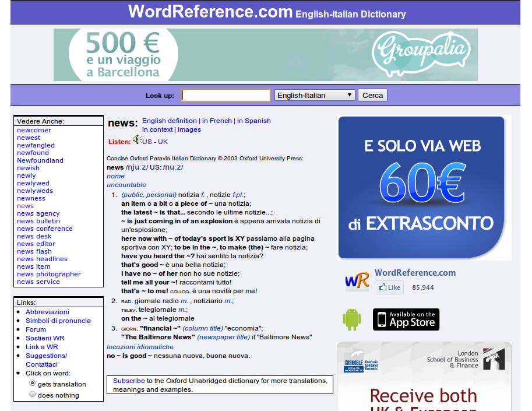Open 'news conference' entry
The image size is (532, 411).
[x=45, y=229]
